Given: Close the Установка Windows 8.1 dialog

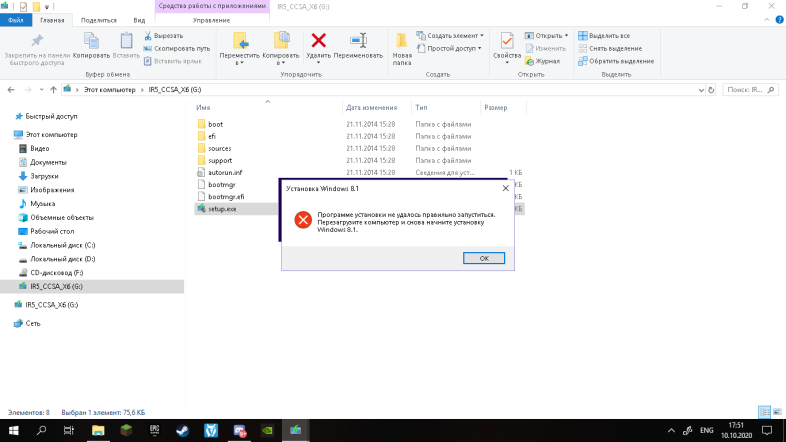Looking at the screenshot, I should [x=505, y=188].
